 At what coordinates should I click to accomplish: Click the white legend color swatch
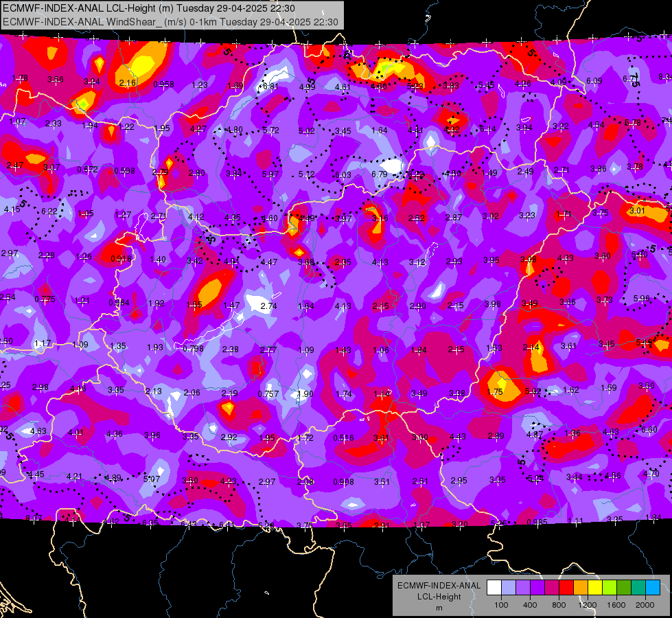point(494,588)
